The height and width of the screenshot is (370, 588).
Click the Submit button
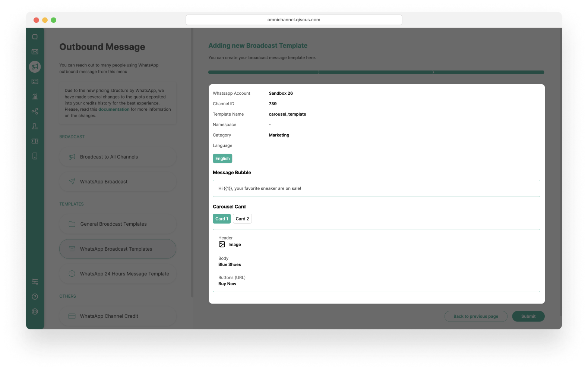pos(528,316)
